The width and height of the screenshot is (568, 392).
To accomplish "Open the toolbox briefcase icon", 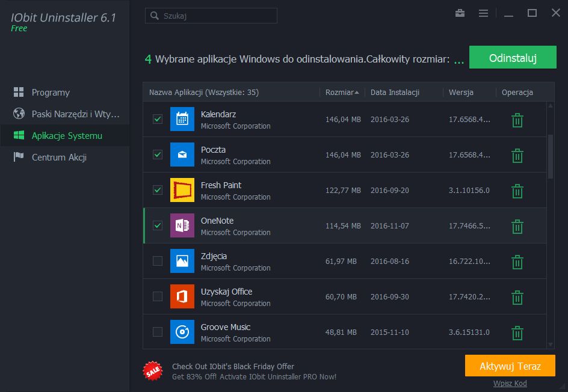I will point(460,13).
